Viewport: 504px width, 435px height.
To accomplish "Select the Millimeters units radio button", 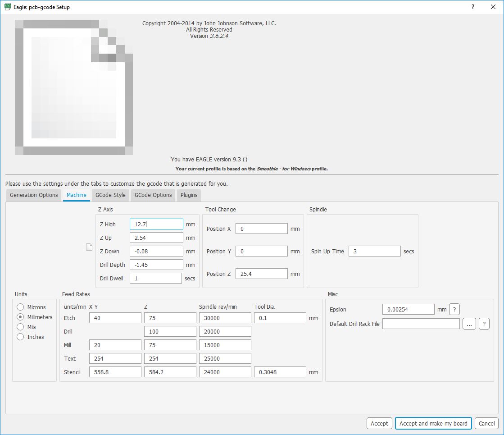I will tap(20, 317).
